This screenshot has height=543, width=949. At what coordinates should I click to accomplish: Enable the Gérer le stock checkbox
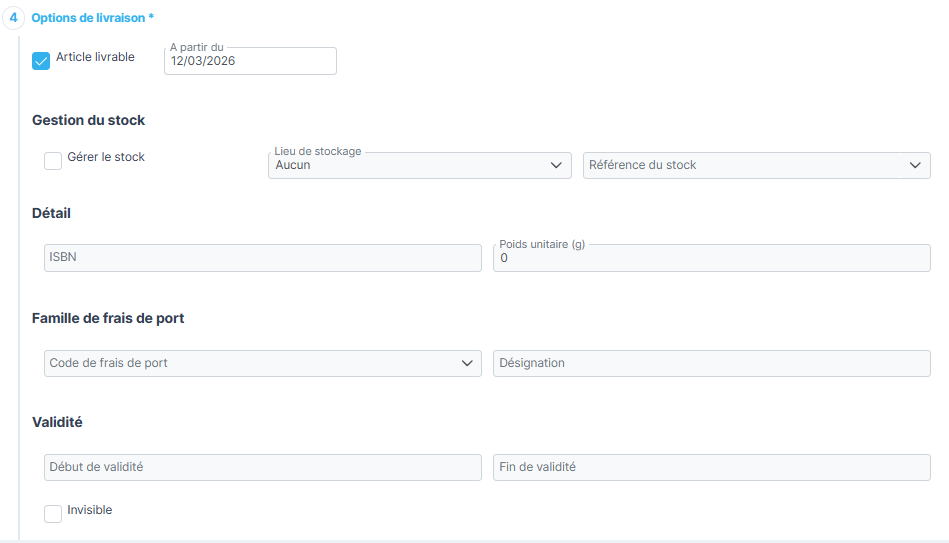coord(53,160)
